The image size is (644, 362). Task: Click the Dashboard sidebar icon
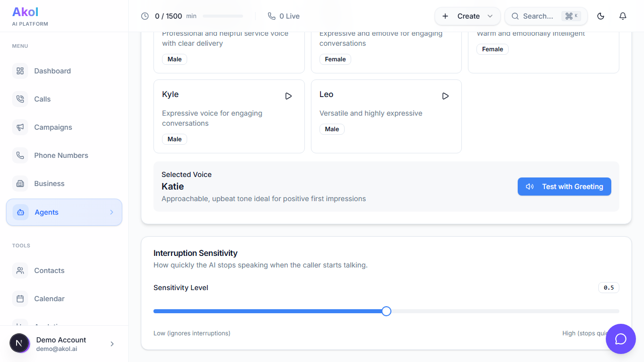(20, 71)
